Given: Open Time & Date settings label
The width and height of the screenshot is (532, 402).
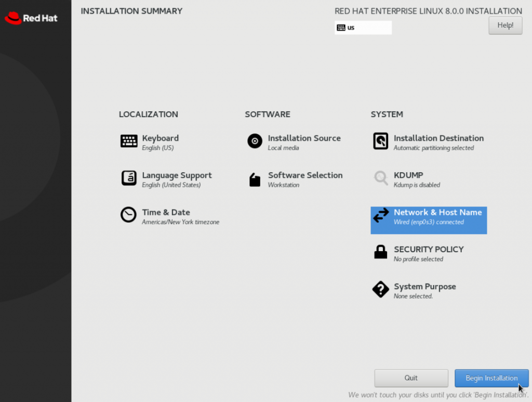Looking at the screenshot, I should click(x=166, y=212).
